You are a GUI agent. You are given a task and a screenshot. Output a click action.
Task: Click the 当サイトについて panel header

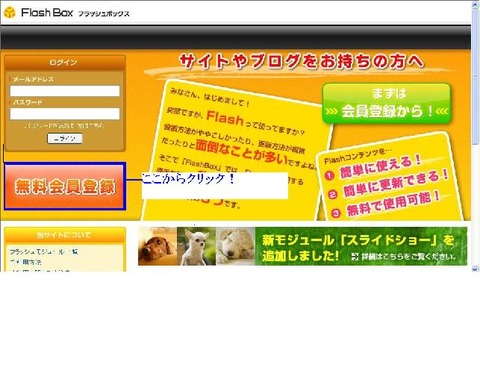click(x=65, y=235)
